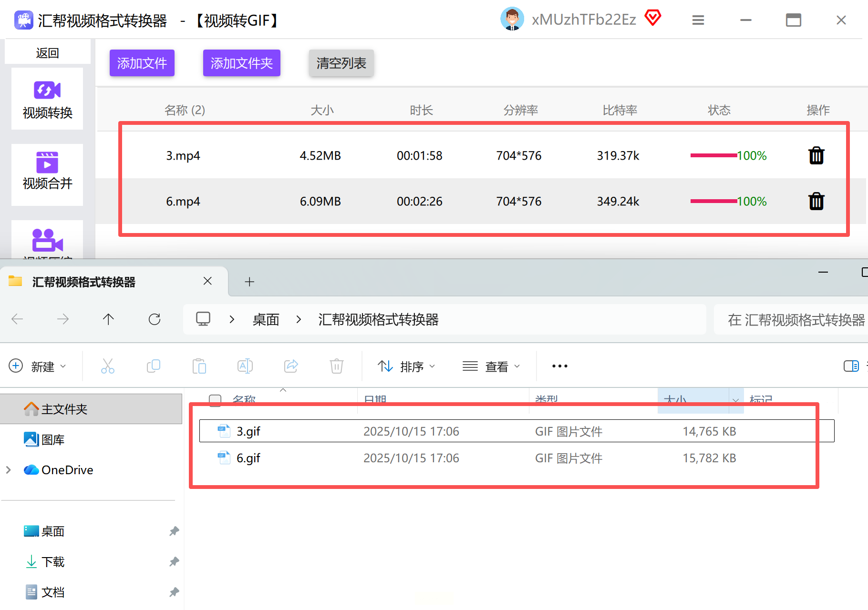Toggle the select-all checkbox in file list header
The height and width of the screenshot is (610, 868).
click(215, 400)
